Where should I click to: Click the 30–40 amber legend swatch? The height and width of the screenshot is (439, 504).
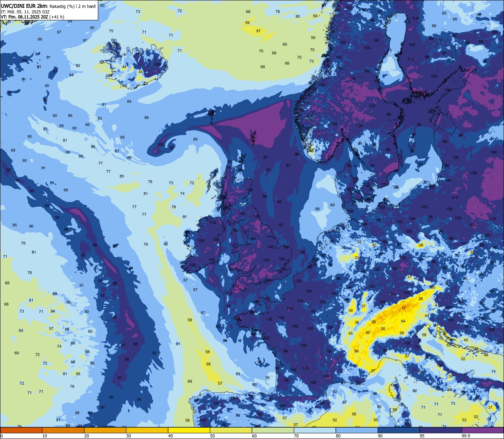point(147,430)
